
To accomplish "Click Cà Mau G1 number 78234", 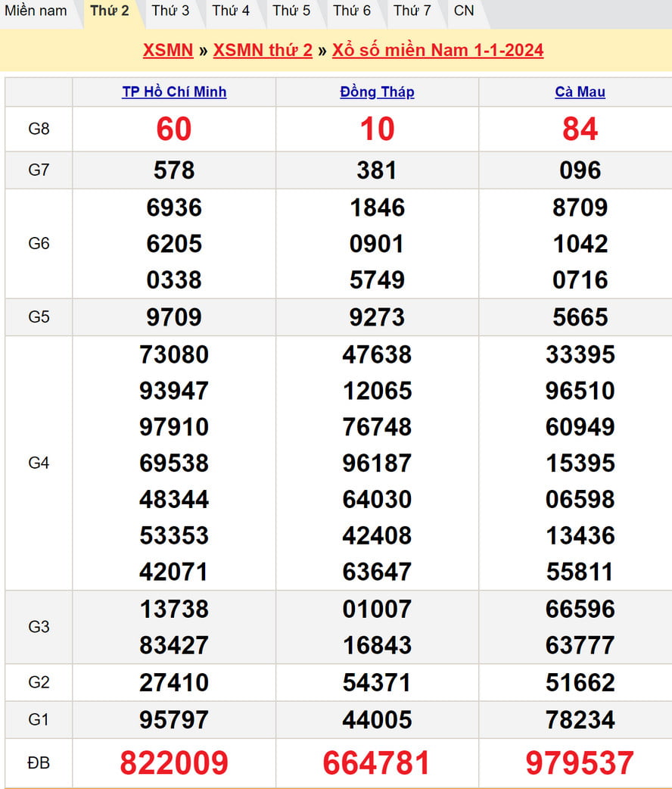I will click(x=580, y=719).
